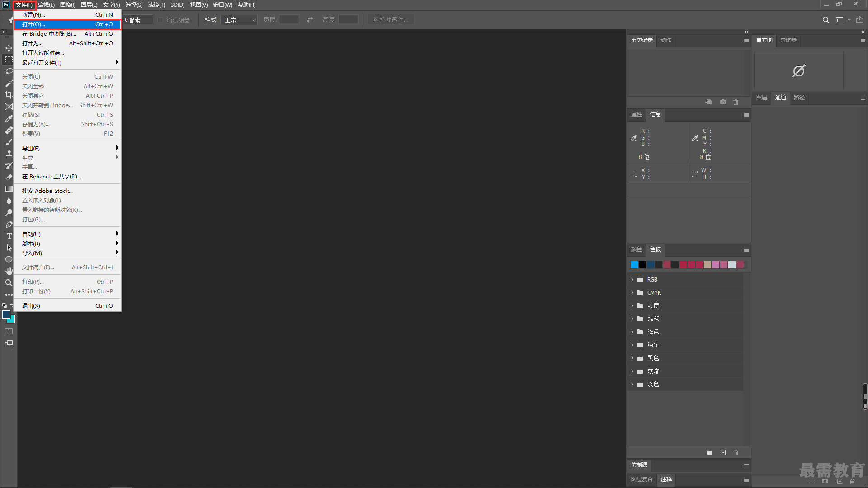Image resolution: width=868 pixels, height=488 pixels.
Task: Expand the 蜡笔 swatch folder
Action: tap(632, 319)
